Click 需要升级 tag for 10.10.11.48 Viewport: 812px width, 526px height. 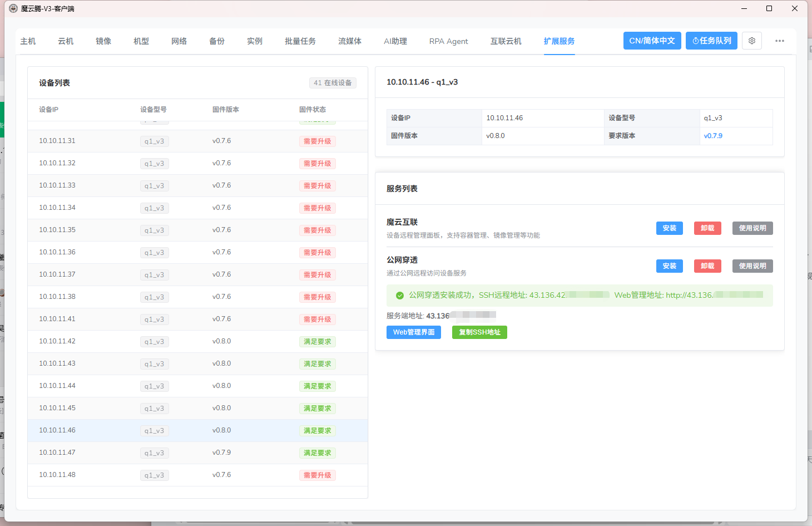[x=318, y=475]
